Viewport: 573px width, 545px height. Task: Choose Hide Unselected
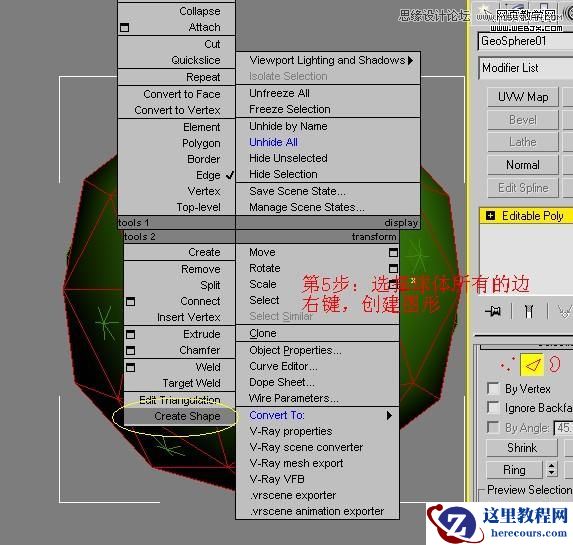[288, 158]
